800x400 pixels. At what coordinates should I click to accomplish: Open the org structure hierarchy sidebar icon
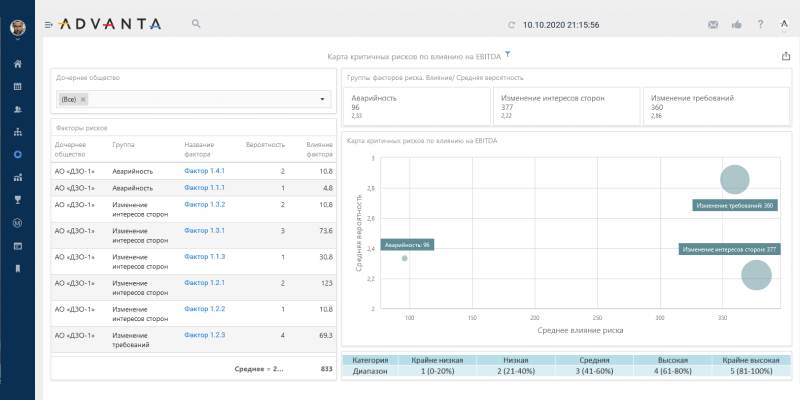[x=17, y=132]
